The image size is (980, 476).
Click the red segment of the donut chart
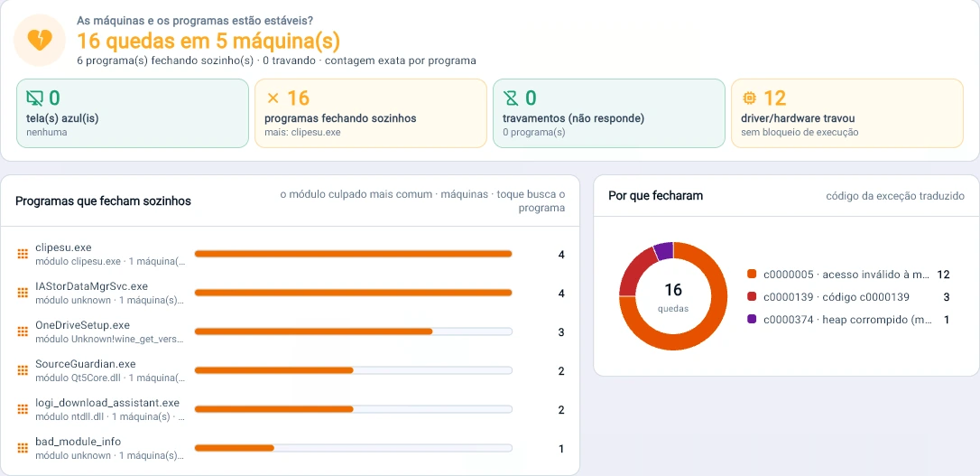[x=633, y=271]
